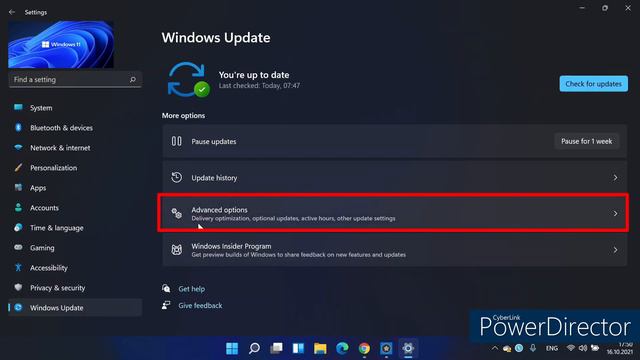Click Pause for 1 week
The height and width of the screenshot is (360, 640).
pyautogui.click(x=587, y=141)
